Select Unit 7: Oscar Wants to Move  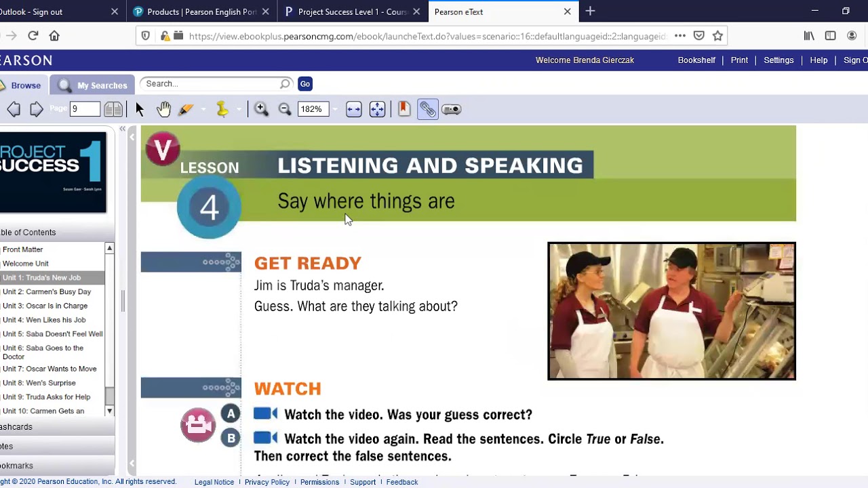click(50, 369)
